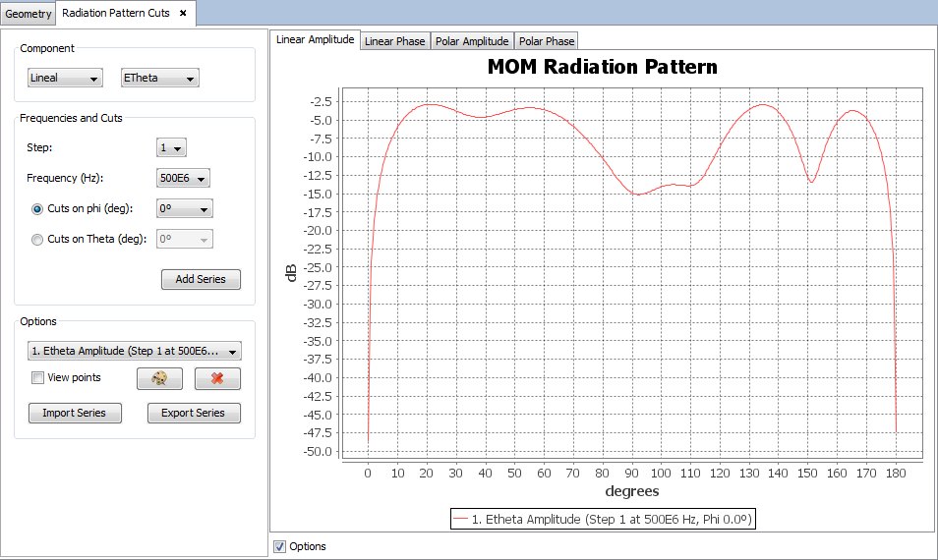Select the Cuts on phi radio button
Screen dimensions: 938x560
coord(37,209)
